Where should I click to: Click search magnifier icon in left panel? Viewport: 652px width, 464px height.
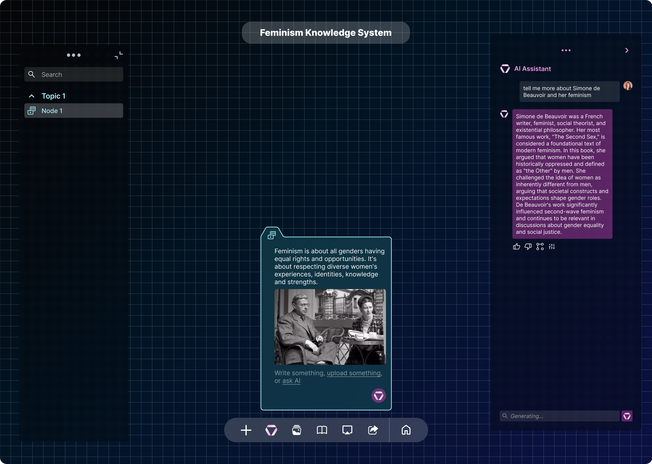(31, 74)
